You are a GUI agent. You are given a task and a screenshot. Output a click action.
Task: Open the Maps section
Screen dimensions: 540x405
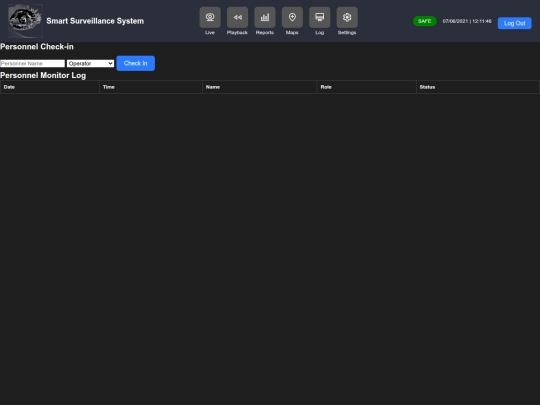(292, 17)
